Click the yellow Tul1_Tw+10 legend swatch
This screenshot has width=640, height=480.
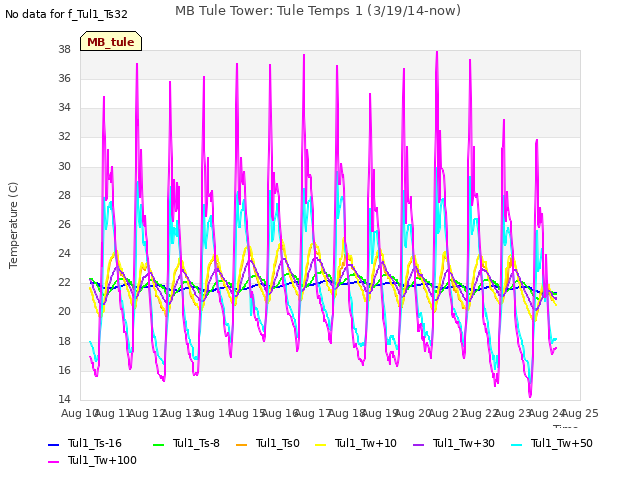tap(321, 444)
